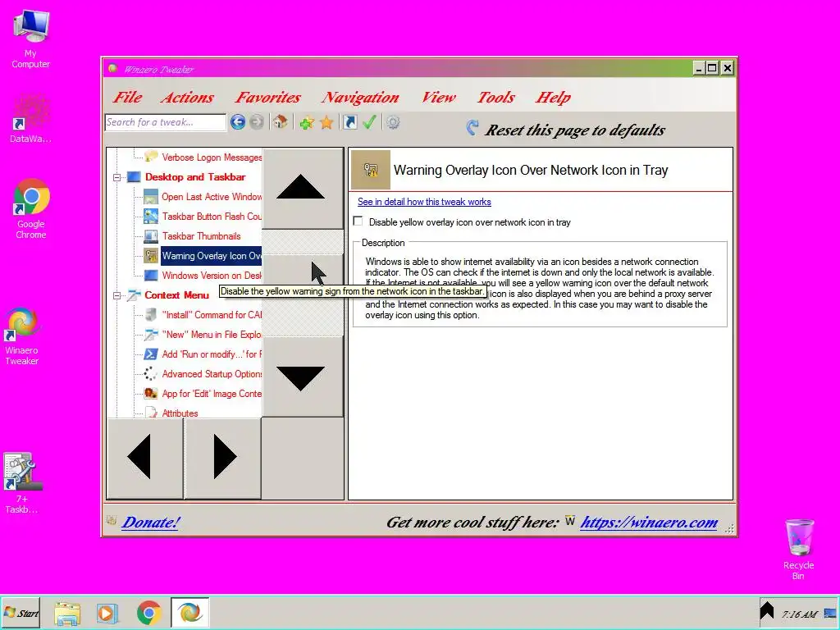Screen dimensions: 840x630
Task: Select Open Last Active Window tree item
Action: [x=212, y=197]
